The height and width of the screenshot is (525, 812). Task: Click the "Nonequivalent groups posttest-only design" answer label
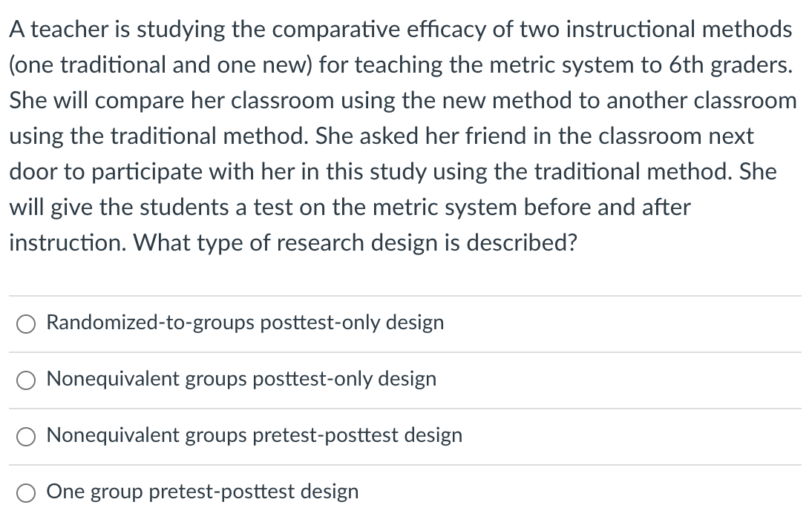[x=241, y=380]
